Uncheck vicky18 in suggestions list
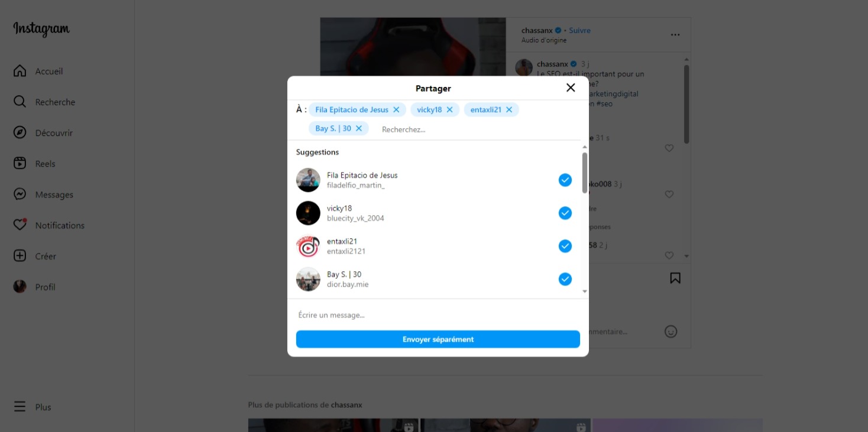 click(x=565, y=213)
